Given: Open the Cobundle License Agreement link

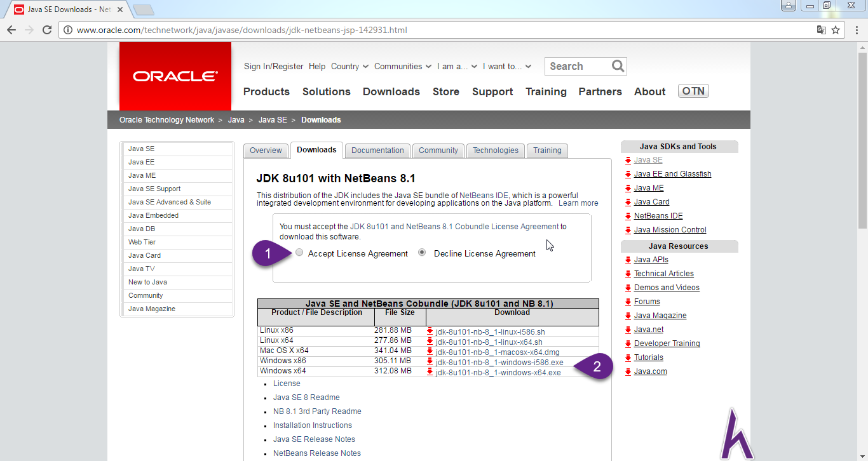Looking at the screenshot, I should pos(454,226).
